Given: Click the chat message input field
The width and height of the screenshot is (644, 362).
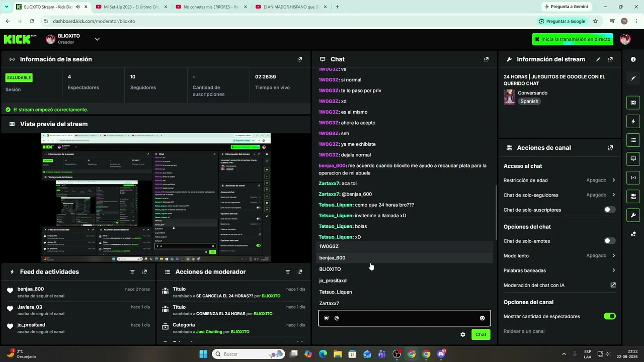Looking at the screenshot, I should [x=405, y=318].
